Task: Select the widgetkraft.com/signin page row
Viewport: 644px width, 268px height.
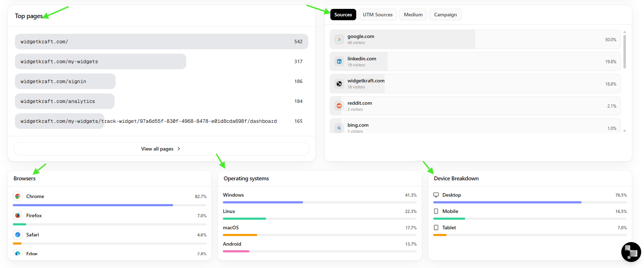Action: click(161, 81)
